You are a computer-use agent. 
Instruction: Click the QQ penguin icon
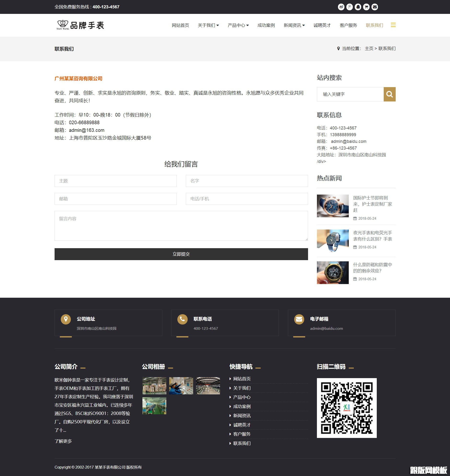click(x=358, y=7)
